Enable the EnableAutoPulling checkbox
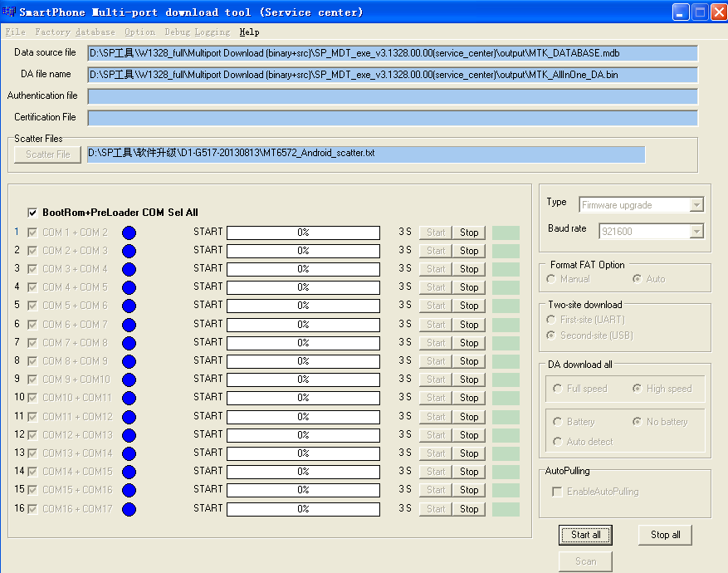Viewport: 728px width, 573px height. pyautogui.click(x=557, y=492)
